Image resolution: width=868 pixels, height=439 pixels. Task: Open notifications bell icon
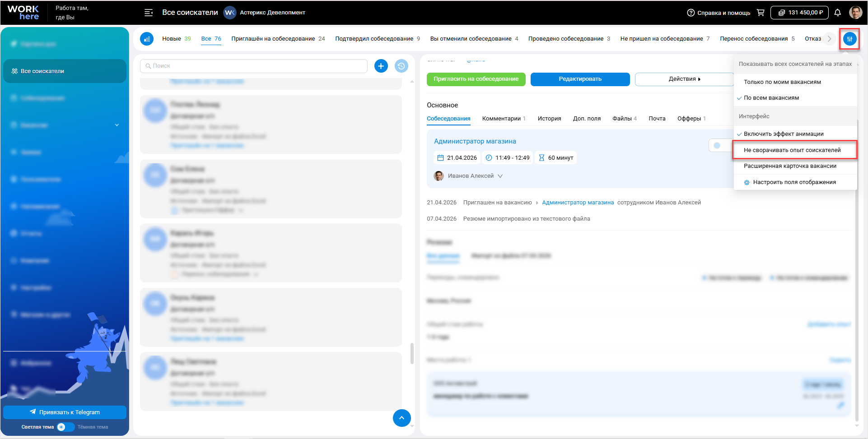coord(837,13)
